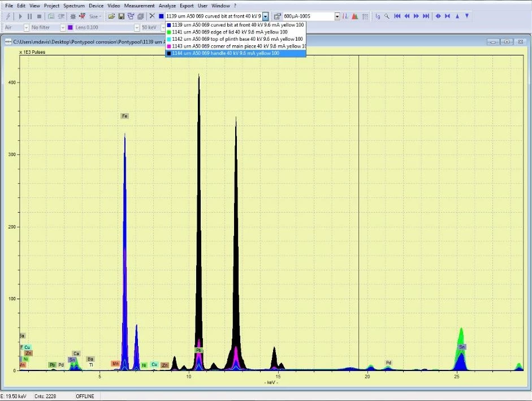This screenshot has width=532, height=401.
Task: Click the open folder icon in toolbar
Action: (112, 16)
